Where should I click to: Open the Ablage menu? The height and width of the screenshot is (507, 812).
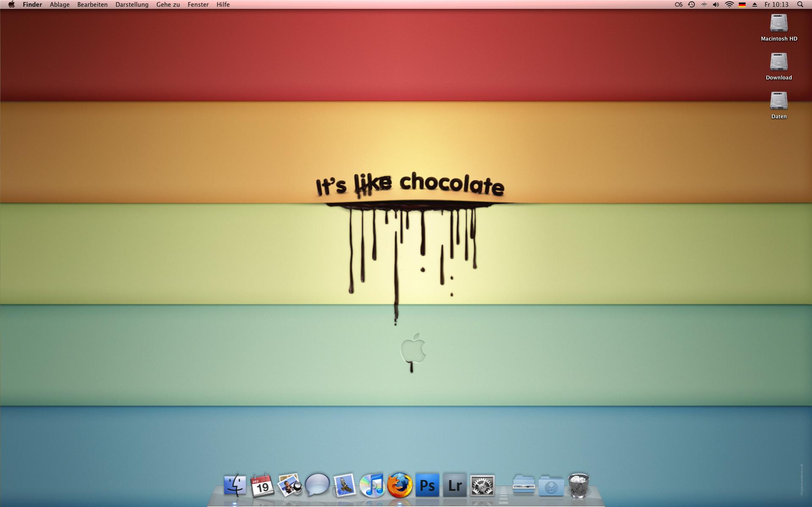(60, 5)
